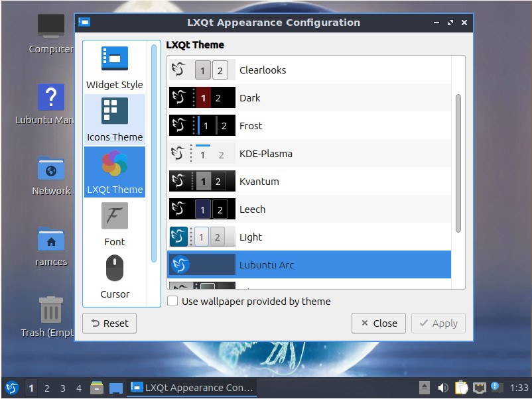Open the Trash from the desktop
Viewport: 532px width, 399px height.
point(51,310)
